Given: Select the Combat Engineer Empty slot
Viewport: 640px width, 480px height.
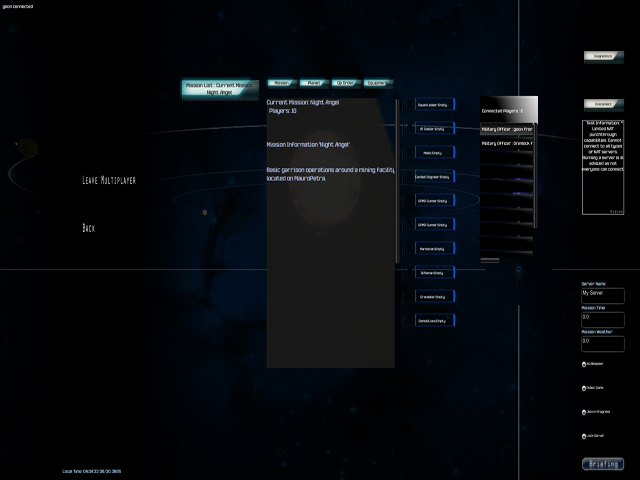Looking at the screenshot, I should click(435, 177).
